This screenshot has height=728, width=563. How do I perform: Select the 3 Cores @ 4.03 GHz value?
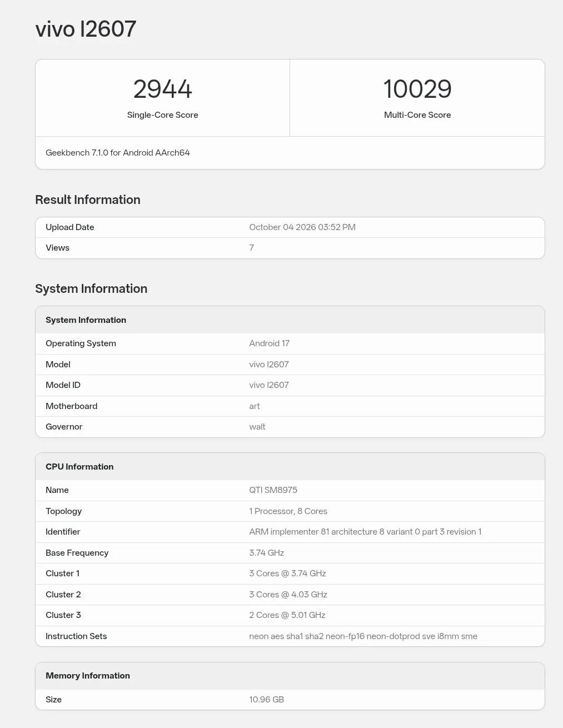pyautogui.click(x=288, y=595)
